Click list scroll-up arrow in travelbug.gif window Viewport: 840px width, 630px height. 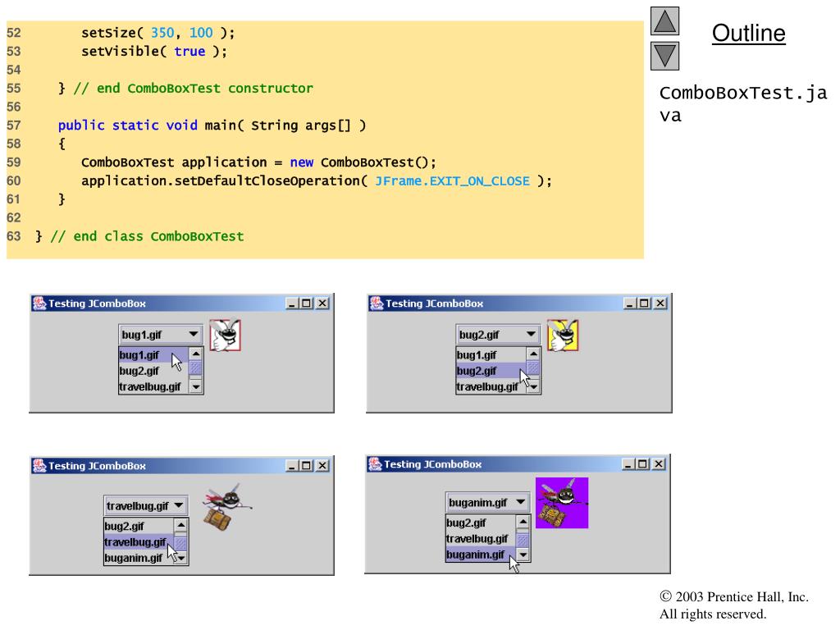coord(181,525)
